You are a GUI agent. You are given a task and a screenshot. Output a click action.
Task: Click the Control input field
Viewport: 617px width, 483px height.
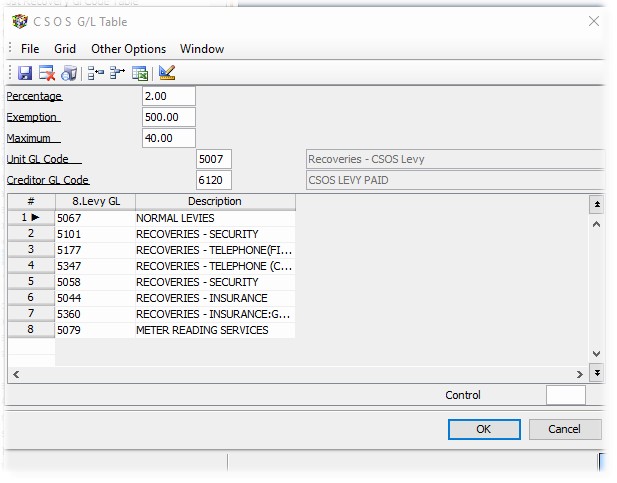565,395
